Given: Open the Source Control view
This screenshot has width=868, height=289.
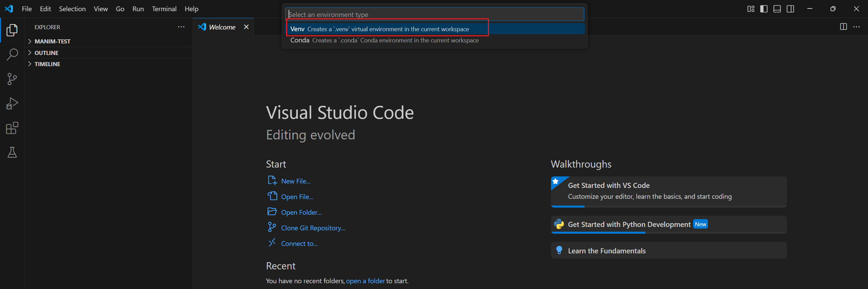Looking at the screenshot, I should 12,79.
